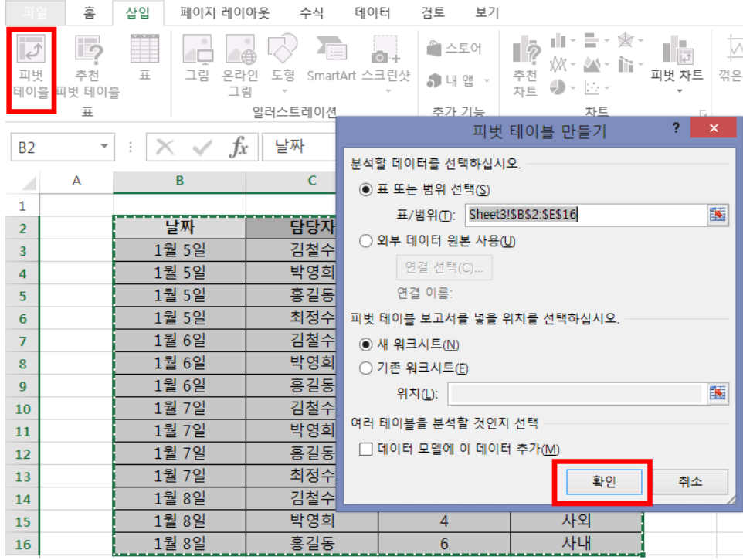The width and height of the screenshot is (743, 560).
Task: Switch to the 데이터 tab
Action: (372, 13)
